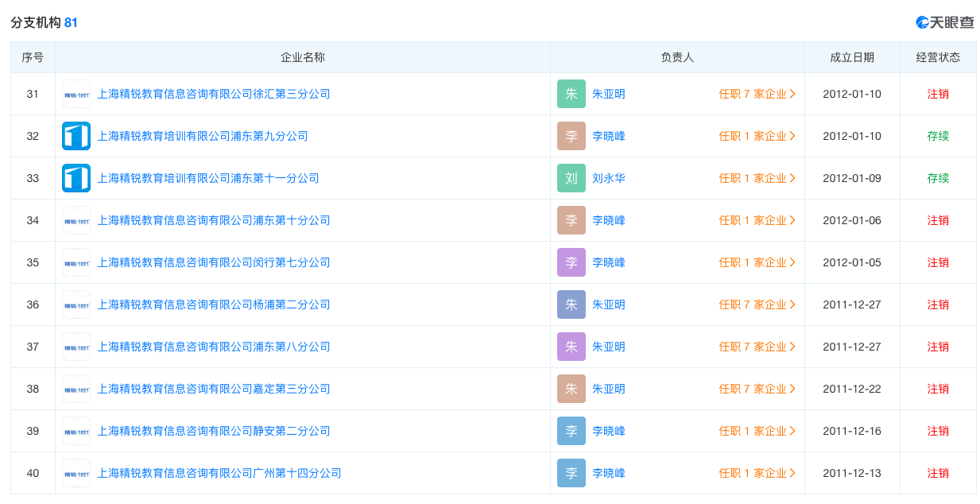Click the purple 李 avatar in row 35
Screen dimensions: 980x504
pos(571,262)
